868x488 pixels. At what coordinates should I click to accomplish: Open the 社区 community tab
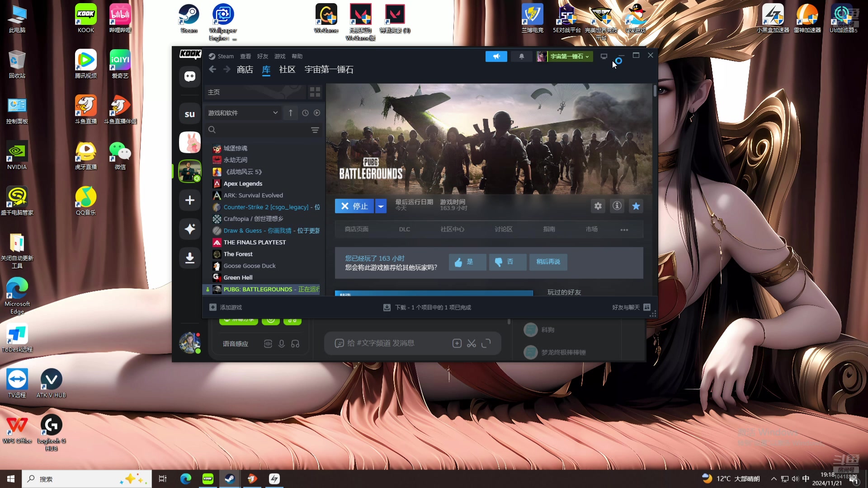tap(287, 70)
